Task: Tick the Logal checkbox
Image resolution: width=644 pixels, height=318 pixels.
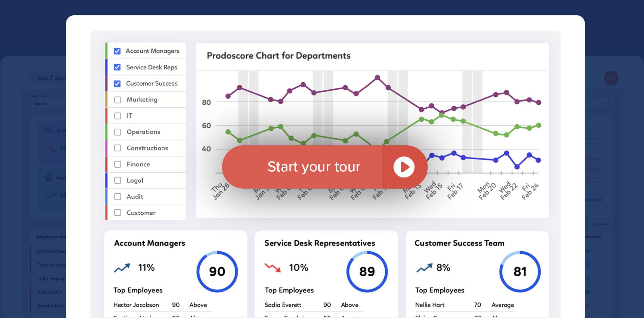Action: pos(118,180)
